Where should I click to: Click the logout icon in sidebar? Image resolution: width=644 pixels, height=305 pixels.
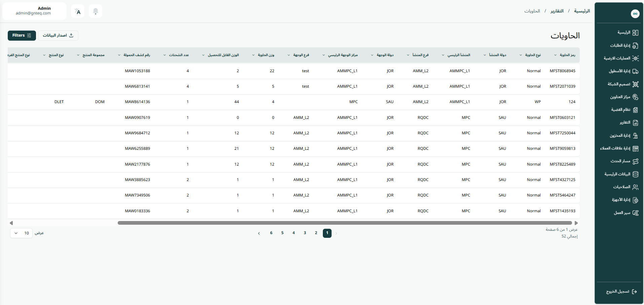[634, 292]
